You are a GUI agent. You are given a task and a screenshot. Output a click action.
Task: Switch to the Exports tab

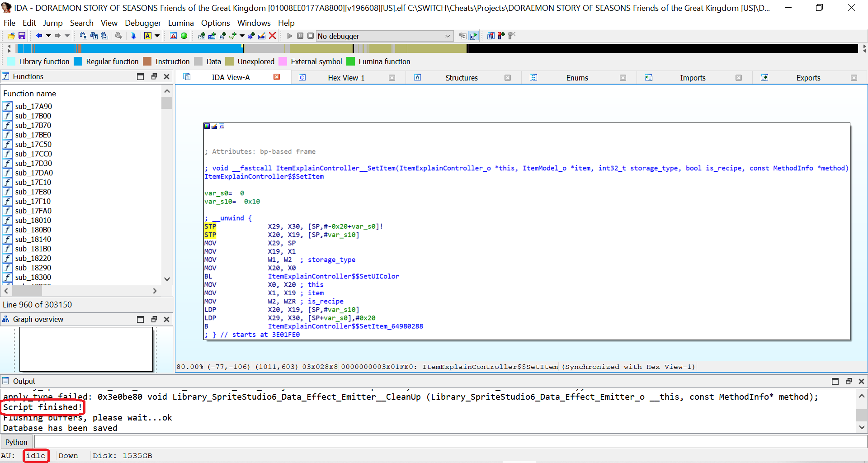[808, 78]
